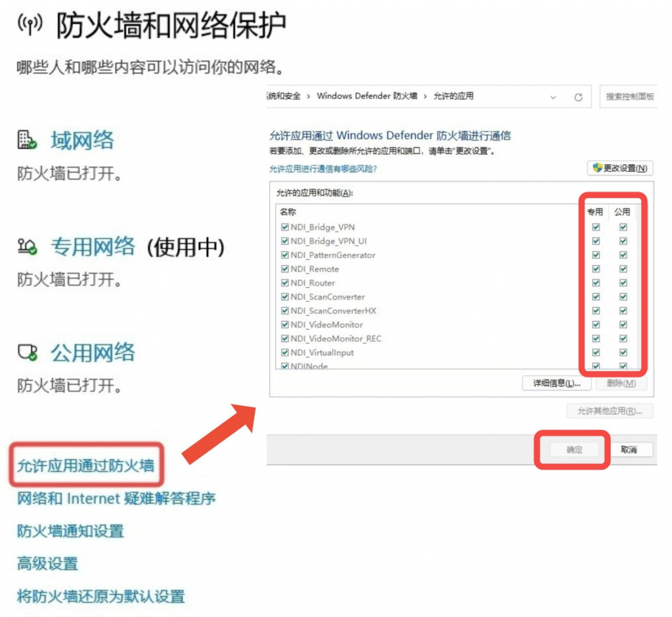Click the 取消 button
Viewport: 672px width, 617px height.
[x=629, y=450]
